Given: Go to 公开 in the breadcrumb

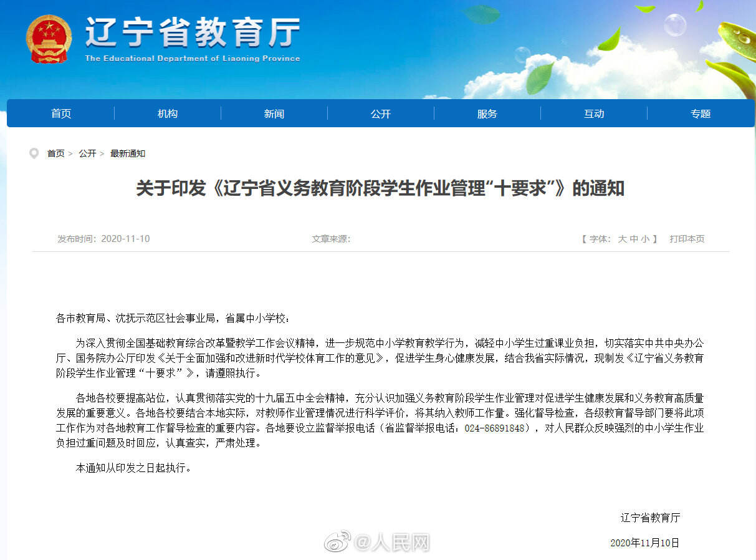Looking at the screenshot, I should [x=87, y=153].
